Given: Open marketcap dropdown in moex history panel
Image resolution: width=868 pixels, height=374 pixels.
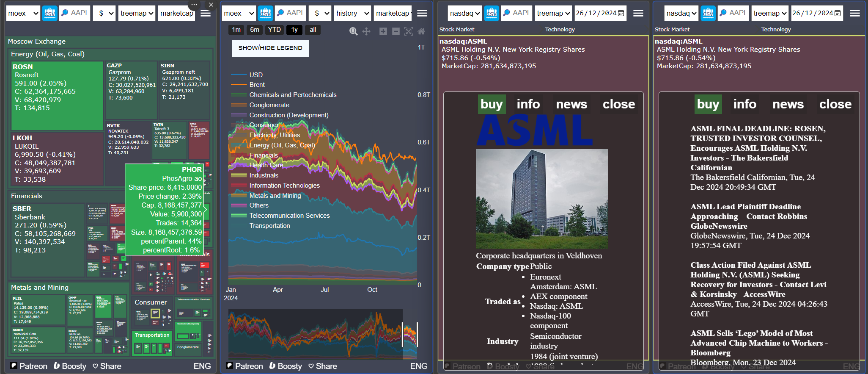Looking at the screenshot, I should tap(393, 13).
